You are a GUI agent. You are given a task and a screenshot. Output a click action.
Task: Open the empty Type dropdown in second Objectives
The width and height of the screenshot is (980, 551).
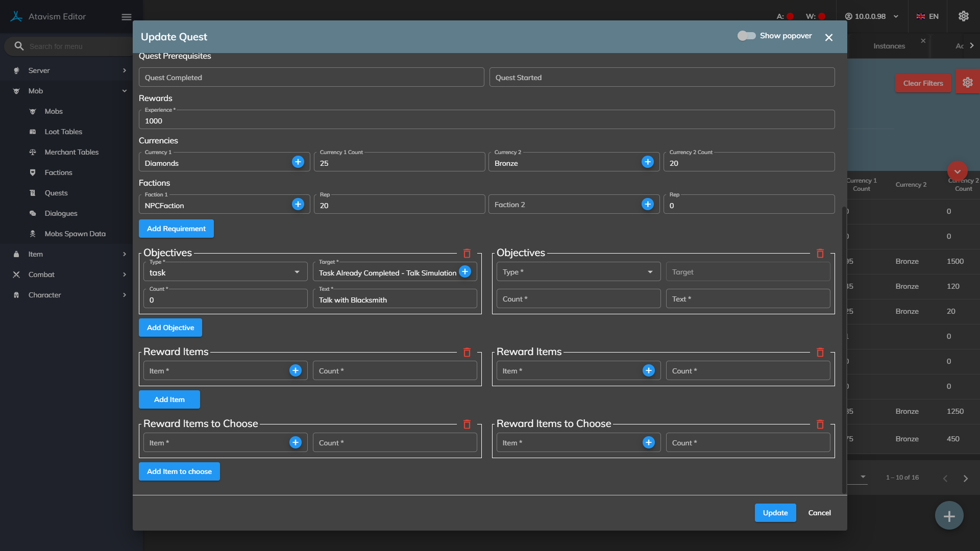pyautogui.click(x=578, y=272)
